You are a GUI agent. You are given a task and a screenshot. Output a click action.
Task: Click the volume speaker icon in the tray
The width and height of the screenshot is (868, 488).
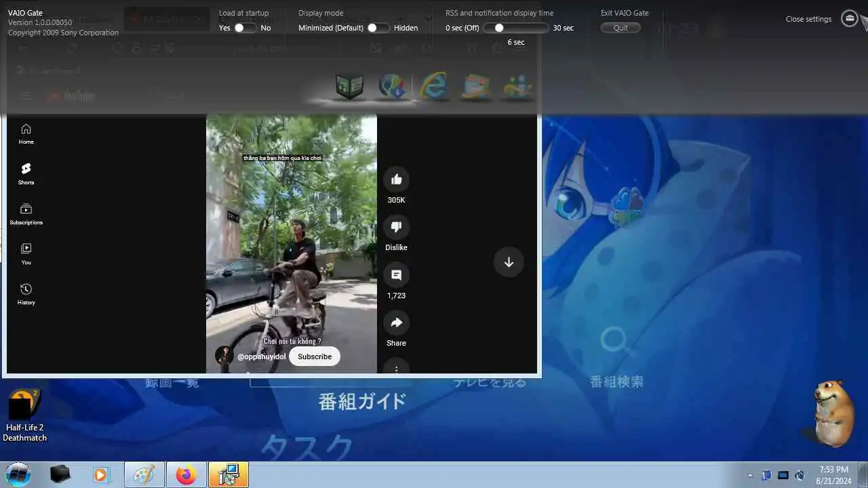800,475
